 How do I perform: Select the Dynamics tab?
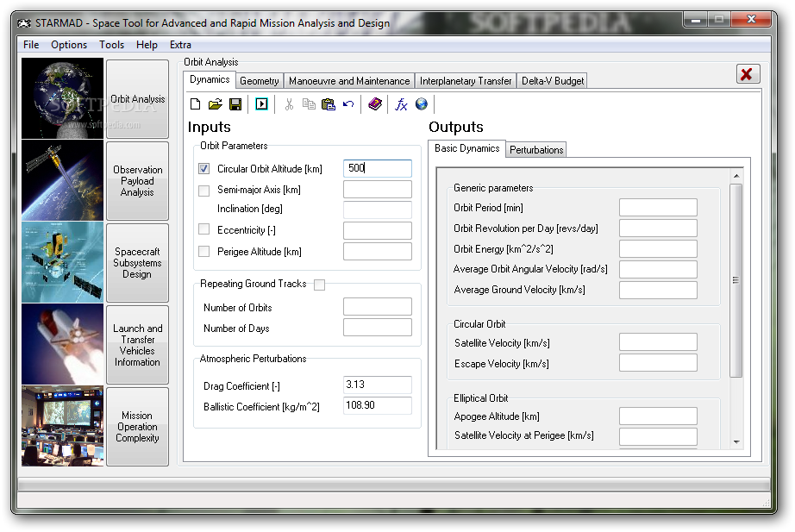pyautogui.click(x=210, y=79)
